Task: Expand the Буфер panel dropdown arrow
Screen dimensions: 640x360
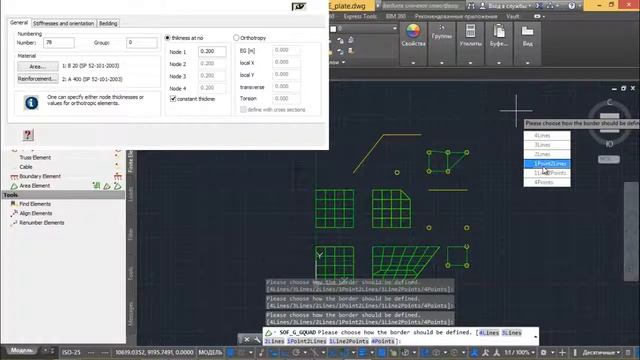Action: [x=499, y=63]
